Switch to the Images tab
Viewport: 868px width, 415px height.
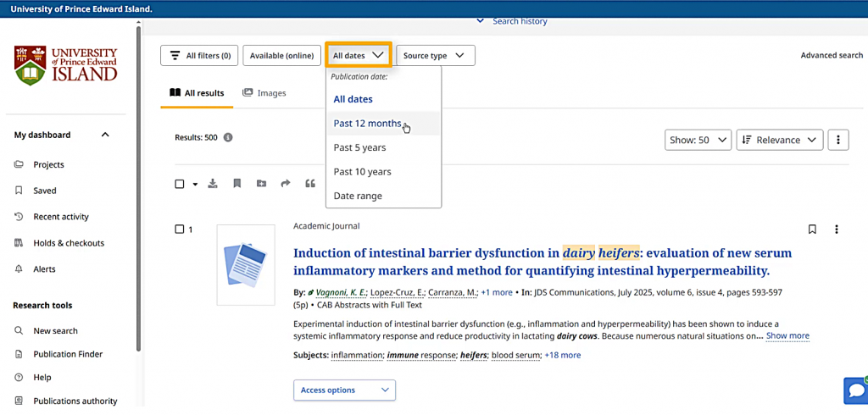pyautogui.click(x=264, y=93)
